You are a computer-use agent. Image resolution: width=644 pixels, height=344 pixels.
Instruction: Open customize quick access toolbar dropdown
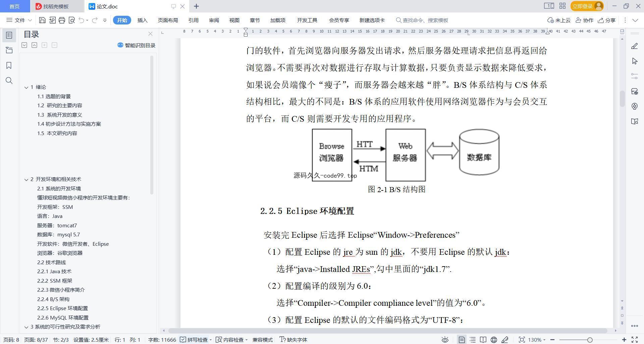click(x=105, y=20)
